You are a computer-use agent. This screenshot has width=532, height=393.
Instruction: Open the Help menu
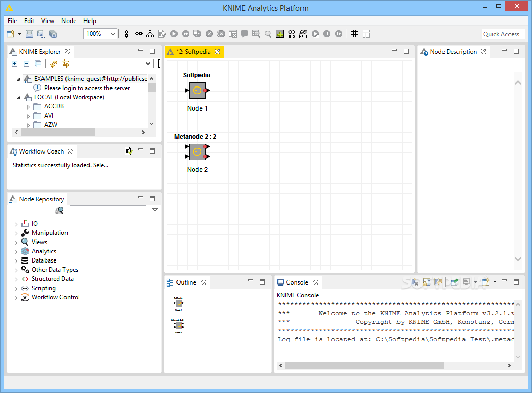pos(90,21)
